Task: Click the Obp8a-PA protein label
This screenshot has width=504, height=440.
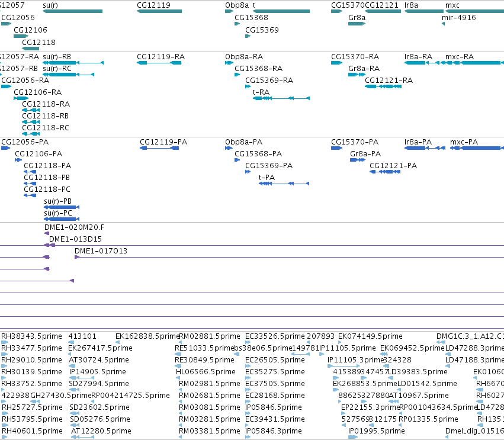Action: pyautogui.click(x=243, y=142)
